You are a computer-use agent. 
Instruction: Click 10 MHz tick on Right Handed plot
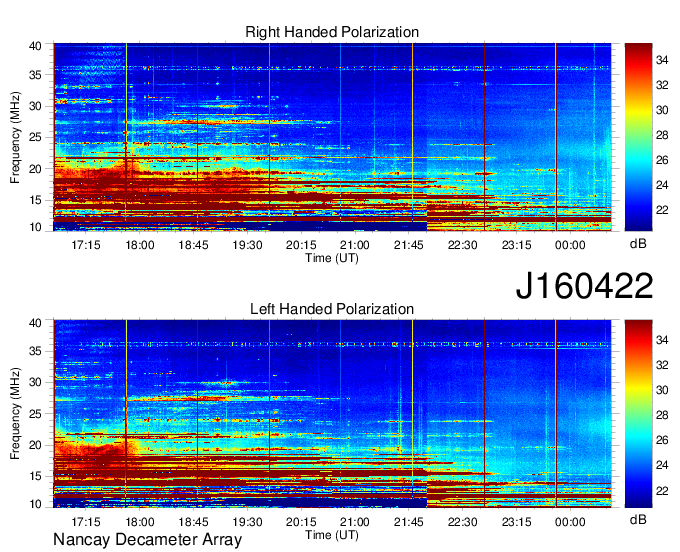(x=35, y=227)
